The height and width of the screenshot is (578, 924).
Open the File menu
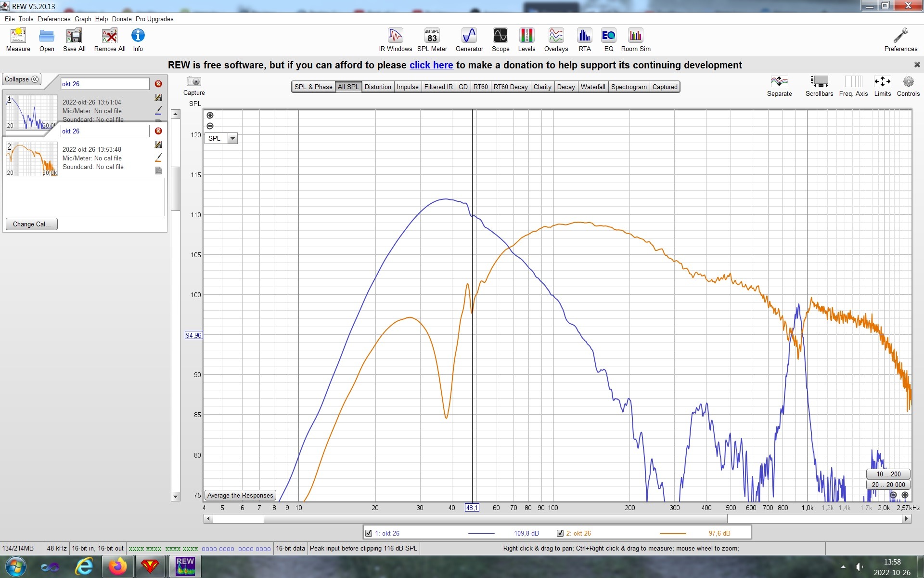click(10, 19)
